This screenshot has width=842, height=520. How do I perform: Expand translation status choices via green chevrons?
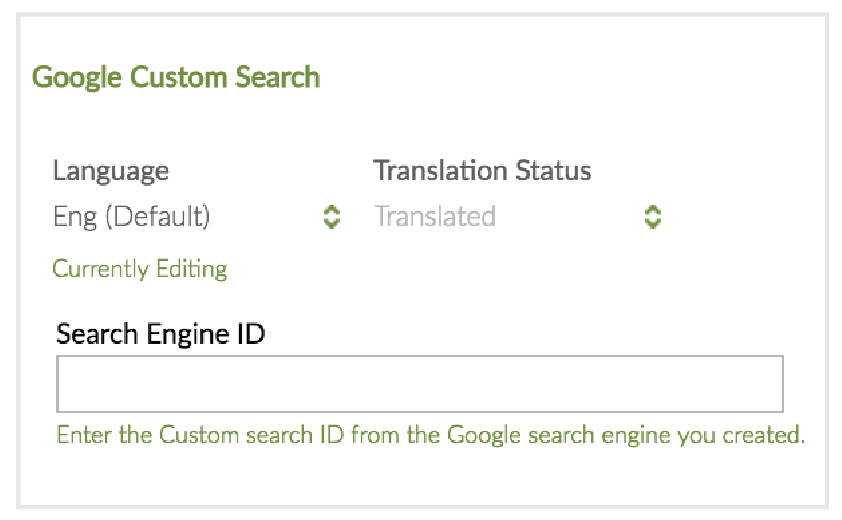(x=652, y=217)
